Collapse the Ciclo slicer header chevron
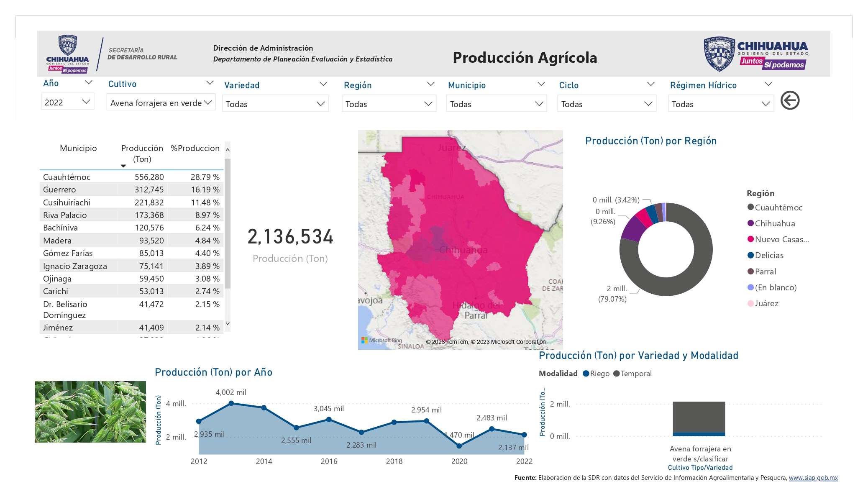The image size is (868, 502). (x=650, y=85)
